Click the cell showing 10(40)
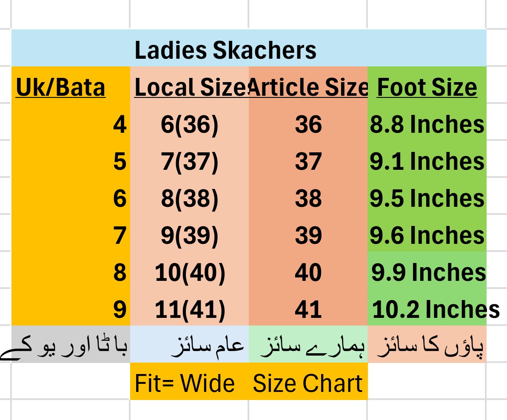507x420 pixels. pos(189,273)
